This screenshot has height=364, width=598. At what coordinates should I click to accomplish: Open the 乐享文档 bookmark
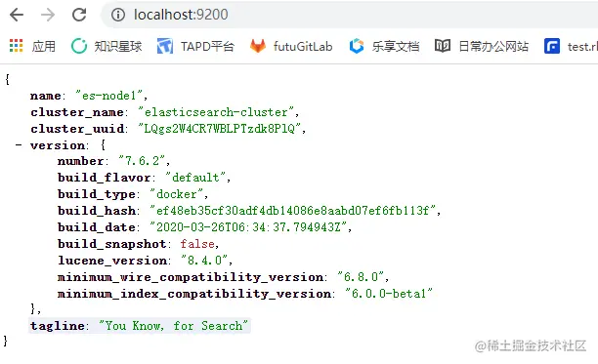(x=396, y=47)
